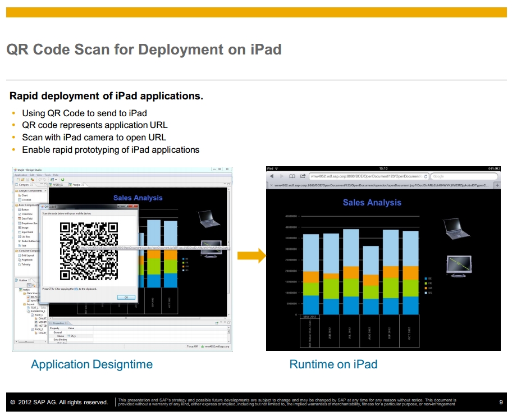This screenshot has height=420, width=512.
Task: Select the Outline panel tab
Action: pos(23,280)
